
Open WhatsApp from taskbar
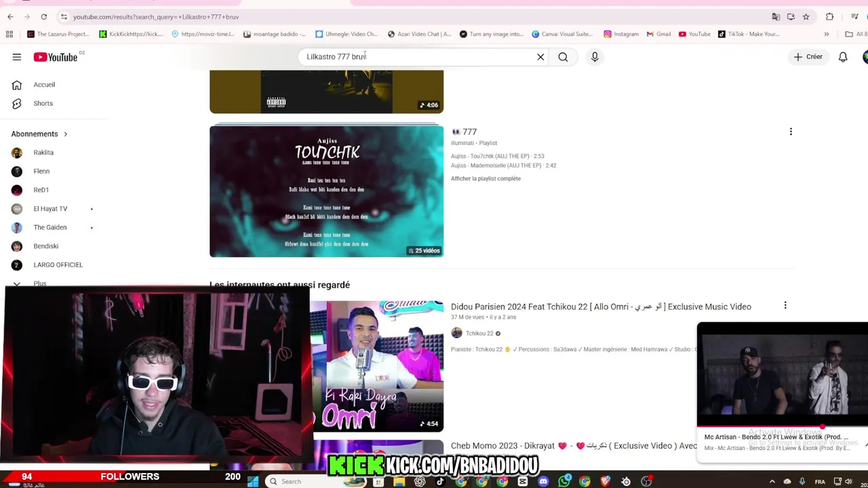pos(564,481)
